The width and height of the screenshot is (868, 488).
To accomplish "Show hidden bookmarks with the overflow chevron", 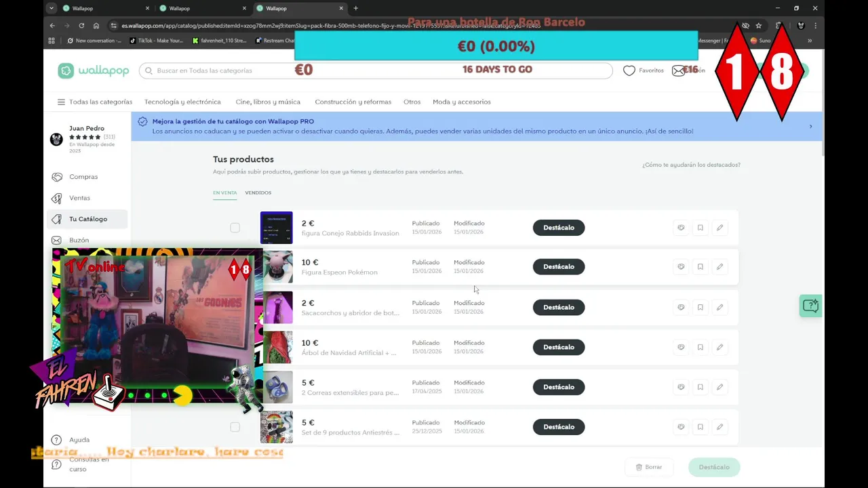I will click(809, 41).
